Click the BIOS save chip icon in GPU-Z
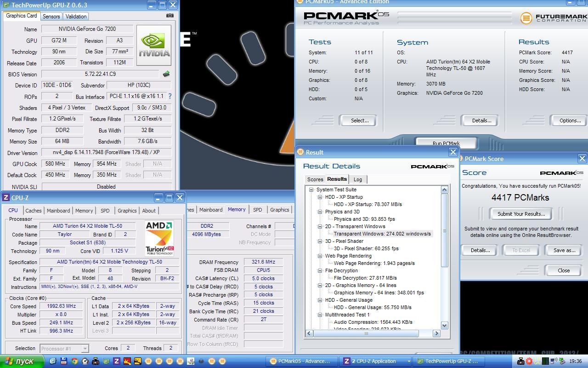Viewport: 588px width, 368px height. (166, 74)
